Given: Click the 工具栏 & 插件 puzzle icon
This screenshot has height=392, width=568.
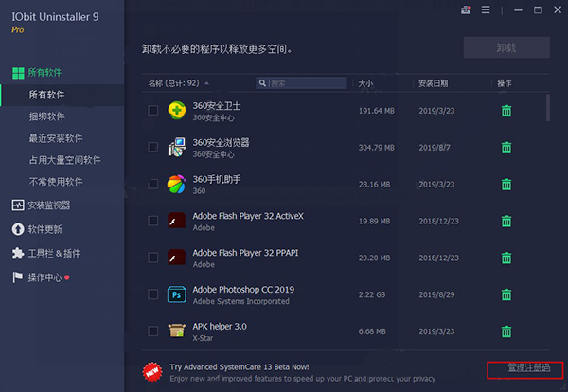Looking at the screenshot, I should (x=18, y=253).
